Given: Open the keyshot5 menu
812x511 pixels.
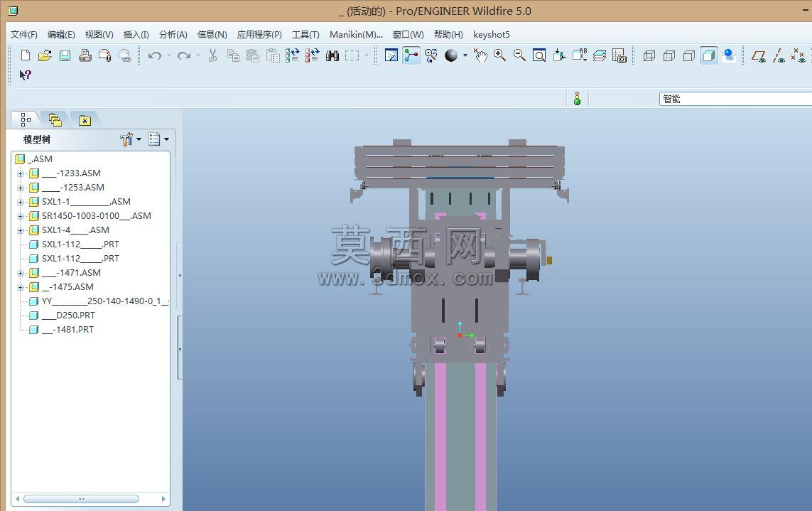Looking at the screenshot, I should tap(492, 35).
